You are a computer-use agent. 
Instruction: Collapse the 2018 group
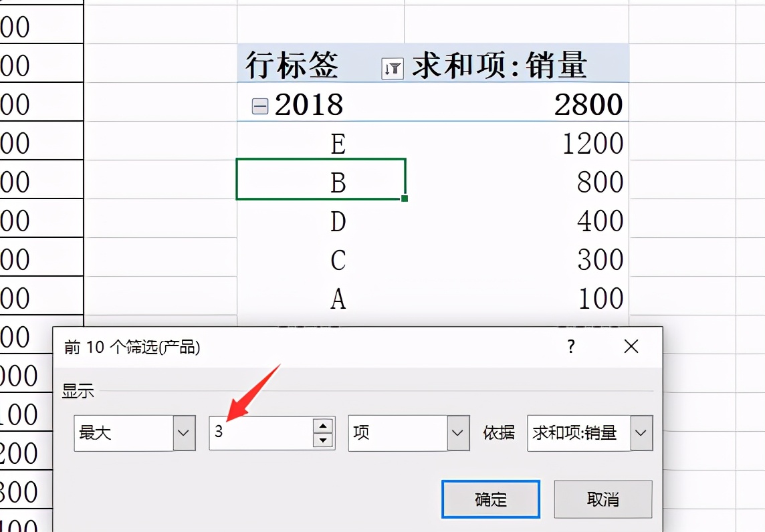click(260, 106)
